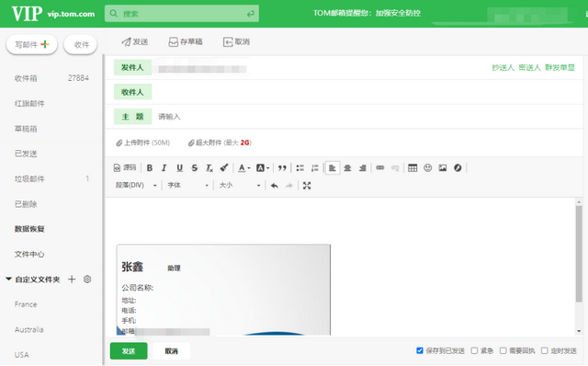Click the remove link icon
588x366 pixels.
[395, 167]
